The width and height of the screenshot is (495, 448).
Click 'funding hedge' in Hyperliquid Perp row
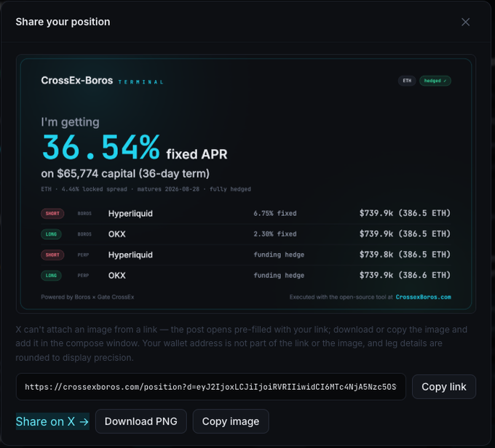(279, 255)
